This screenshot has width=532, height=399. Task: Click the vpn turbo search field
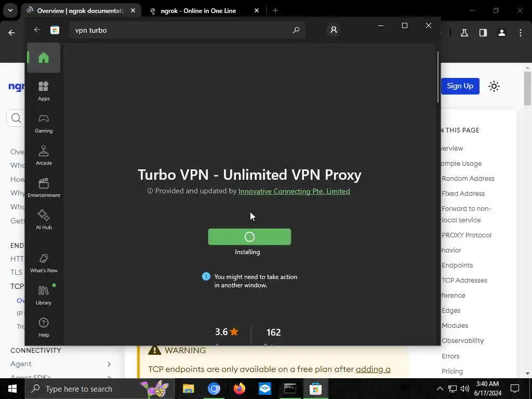187,30
